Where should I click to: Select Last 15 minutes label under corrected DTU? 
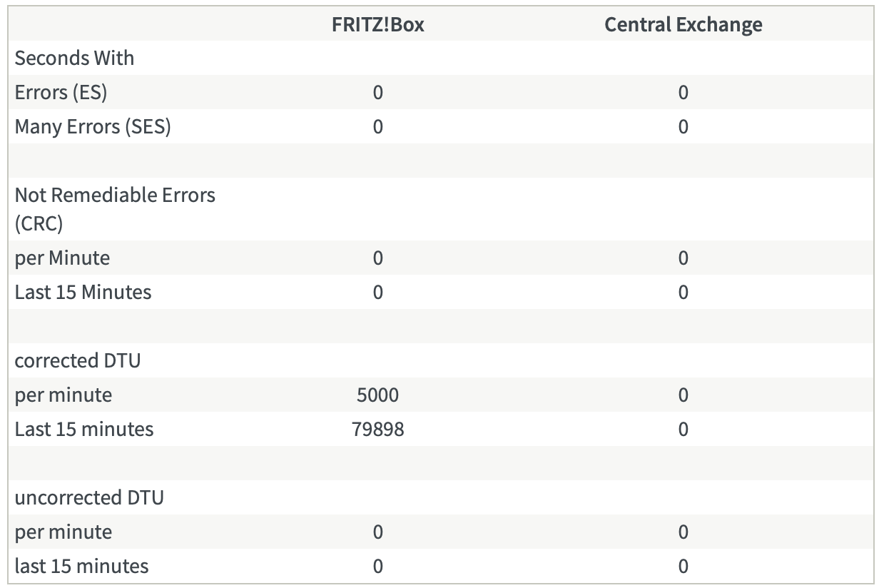click(x=84, y=430)
